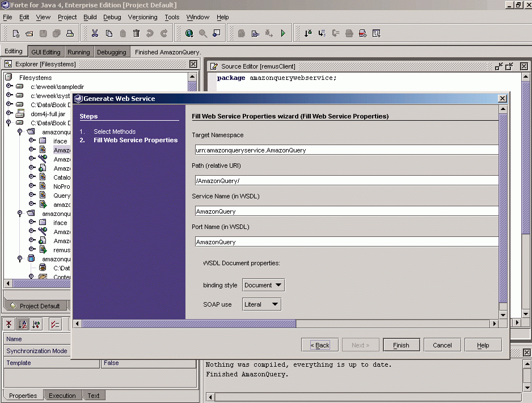Click the Customize properties checklist icon
532x403 pixels.
[x=54, y=324]
